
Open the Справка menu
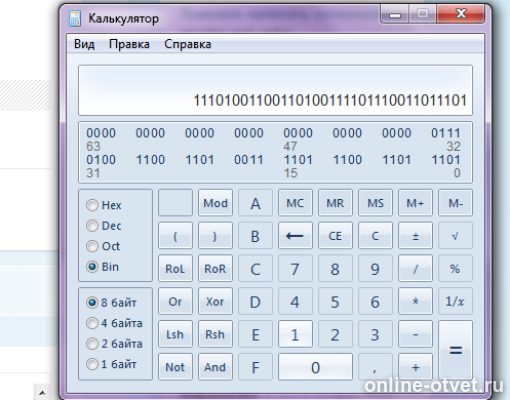pyautogui.click(x=187, y=44)
